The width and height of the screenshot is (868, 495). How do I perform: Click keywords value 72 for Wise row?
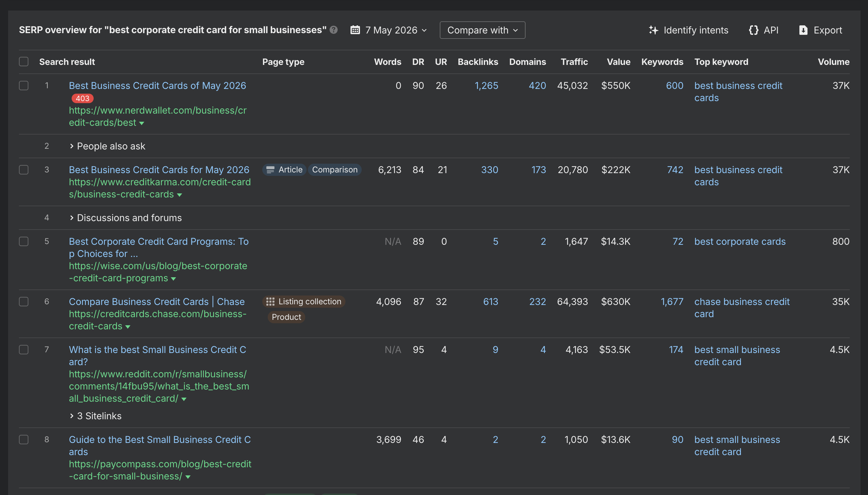point(678,241)
